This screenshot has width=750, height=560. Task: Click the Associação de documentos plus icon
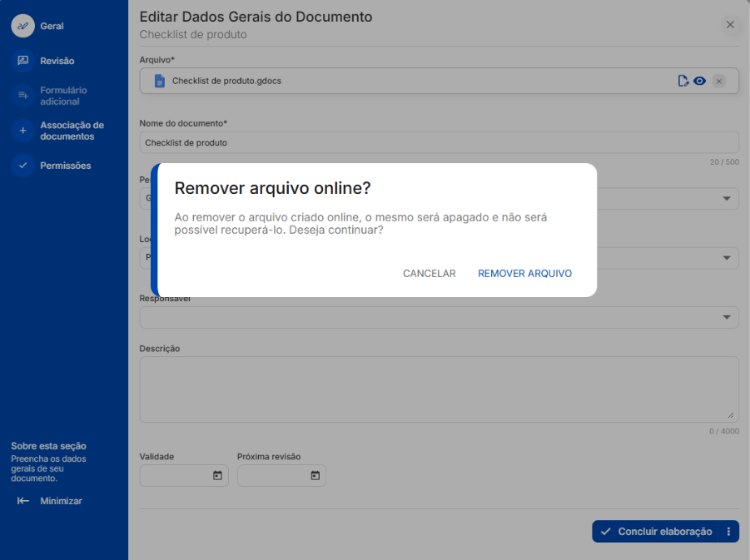22,131
